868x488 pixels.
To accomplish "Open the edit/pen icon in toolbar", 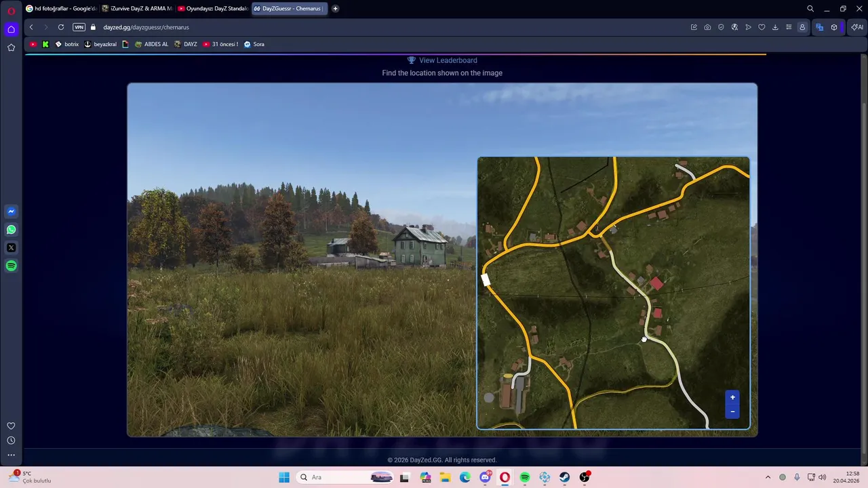I will 694,27.
